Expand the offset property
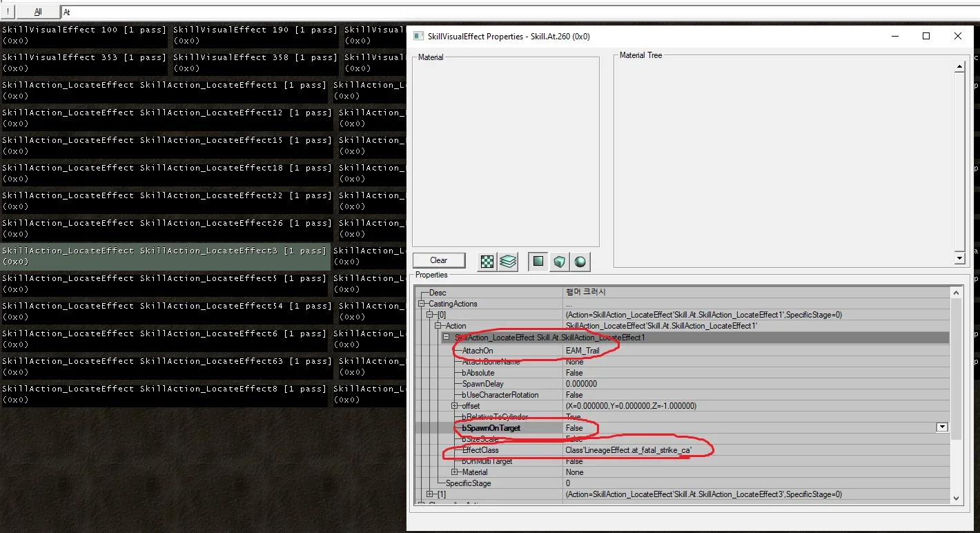The width and height of the screenshot is (980, 533). pos(455,406)
